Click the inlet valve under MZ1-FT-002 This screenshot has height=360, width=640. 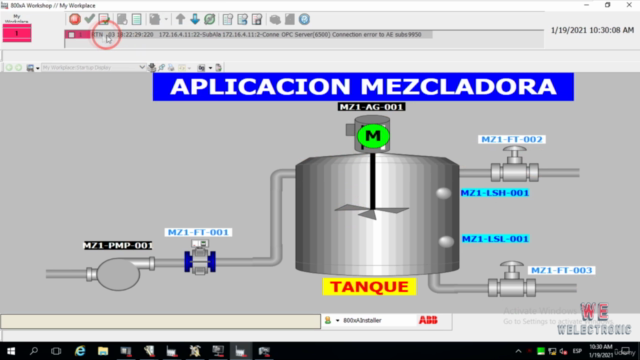click(515, 165)
